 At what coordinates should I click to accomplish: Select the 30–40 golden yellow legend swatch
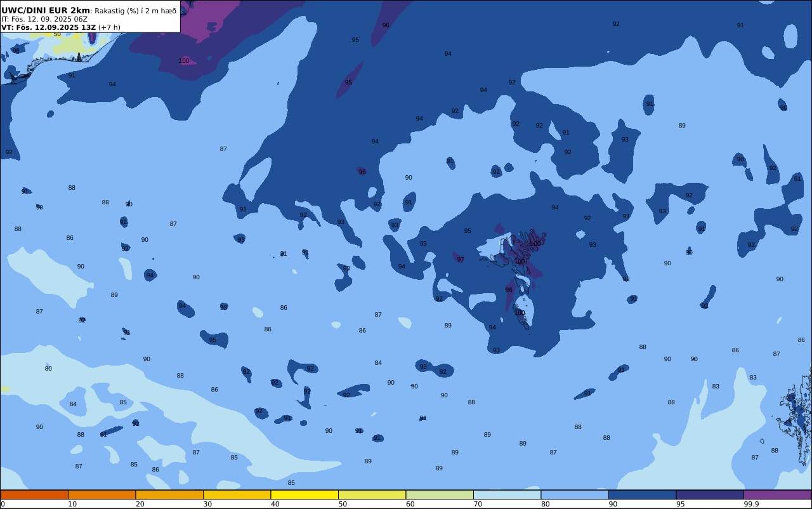(x=237, y=494)
